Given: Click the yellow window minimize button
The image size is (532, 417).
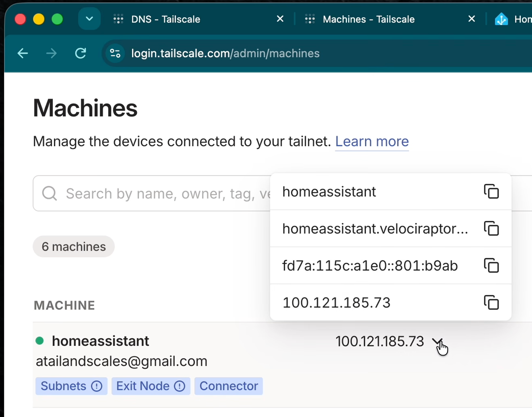Looking at the screenshot, I should pos(39,19).
